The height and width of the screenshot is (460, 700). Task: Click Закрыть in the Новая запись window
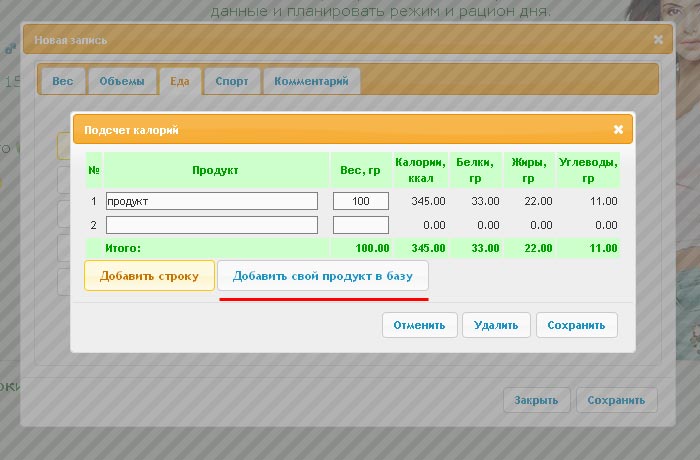[536, 400]
